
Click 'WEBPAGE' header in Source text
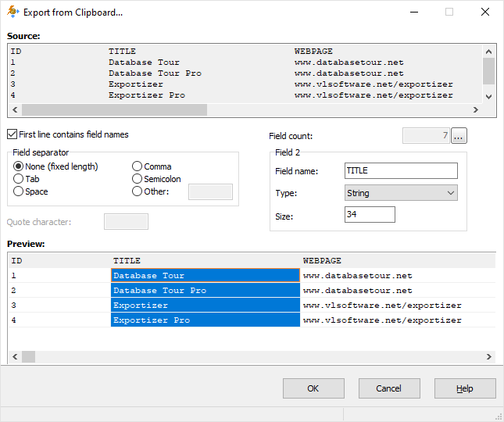313,52
